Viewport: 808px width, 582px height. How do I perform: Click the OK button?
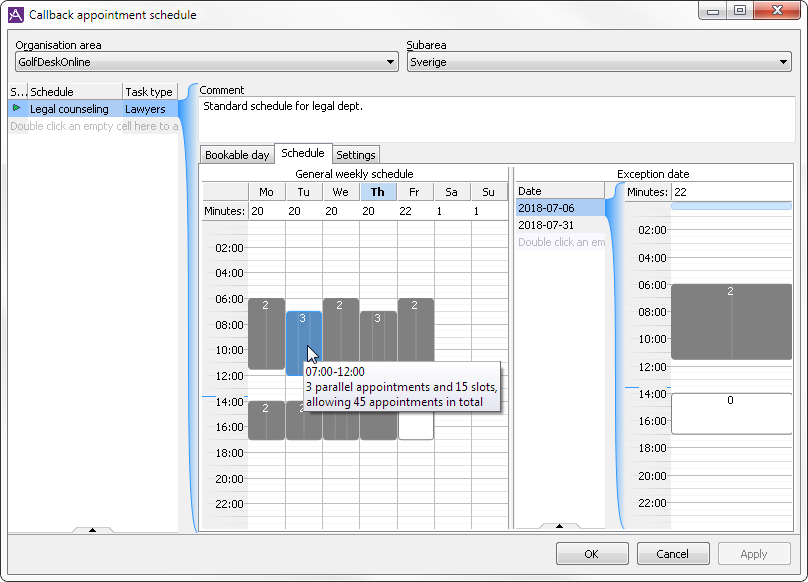click(592, 553)
